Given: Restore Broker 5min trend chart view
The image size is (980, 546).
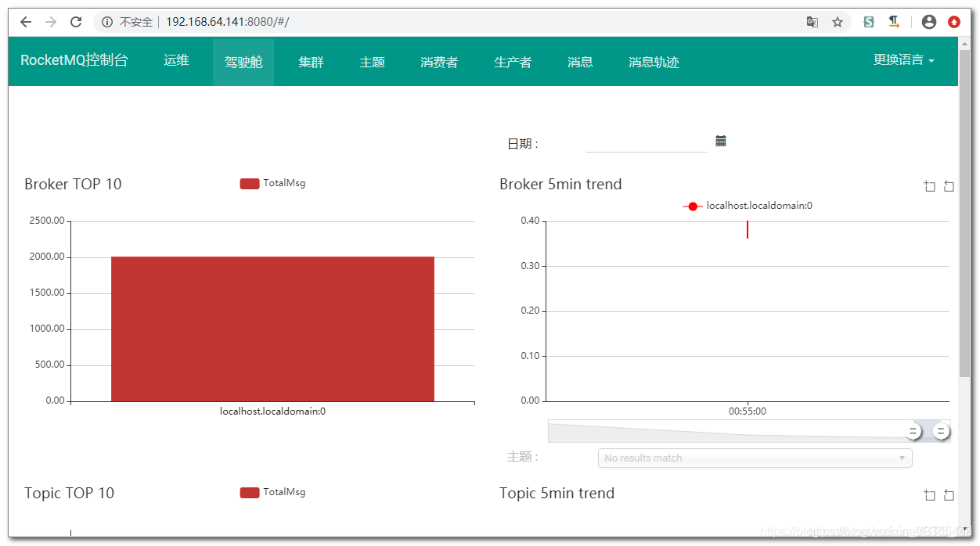Looking at the screenshot, I should point(949,186).
